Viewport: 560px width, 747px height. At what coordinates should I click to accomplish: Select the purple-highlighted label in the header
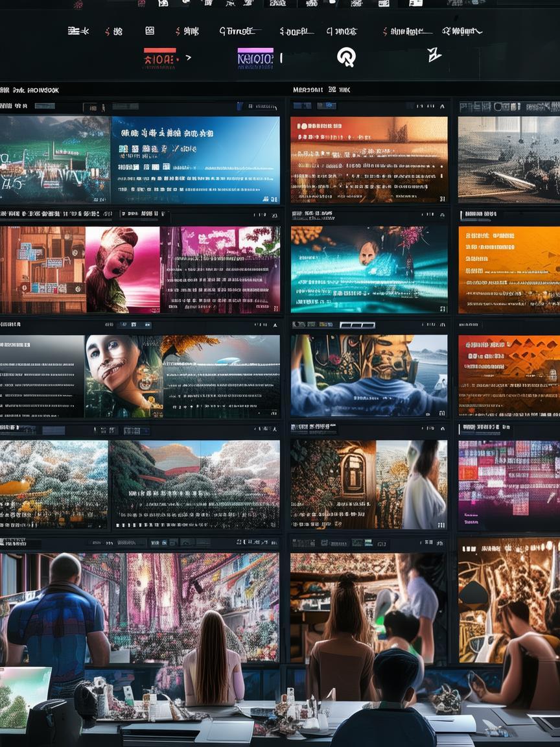coord(255,58)
